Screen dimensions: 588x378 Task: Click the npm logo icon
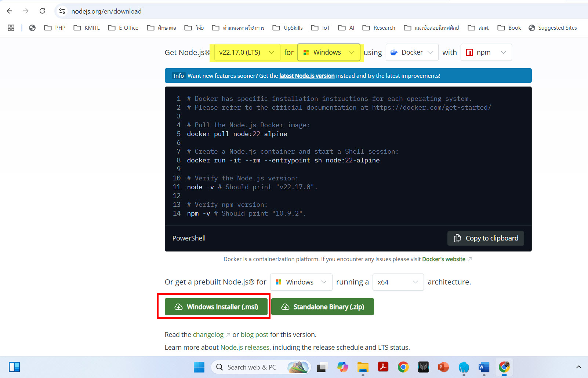tap(469, 52)
